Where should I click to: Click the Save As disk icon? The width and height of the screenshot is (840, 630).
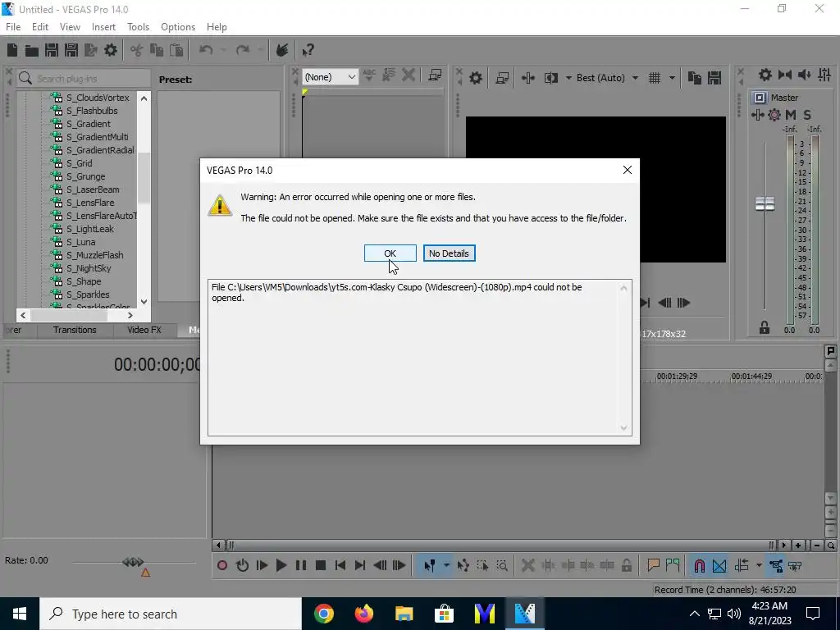(x=71, y=50)
